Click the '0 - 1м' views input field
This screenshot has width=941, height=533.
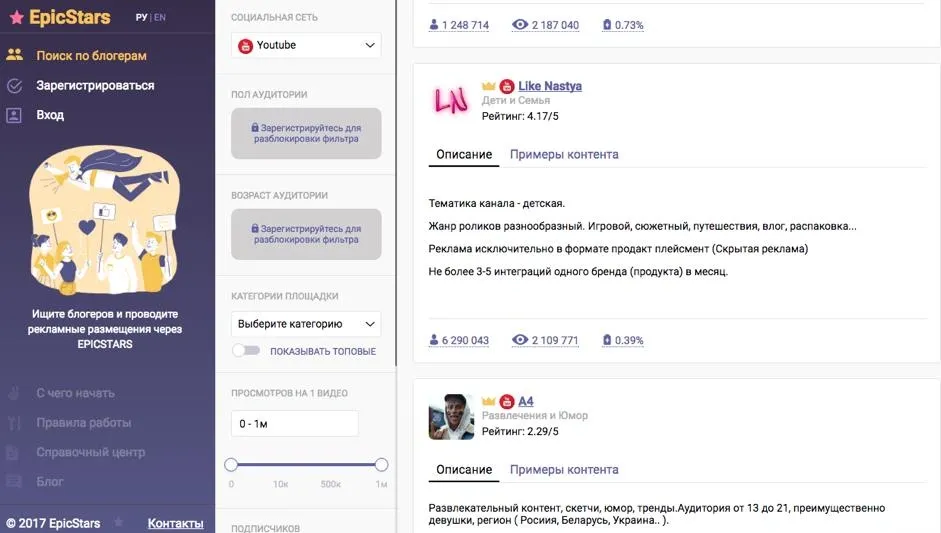click(295, 424)
